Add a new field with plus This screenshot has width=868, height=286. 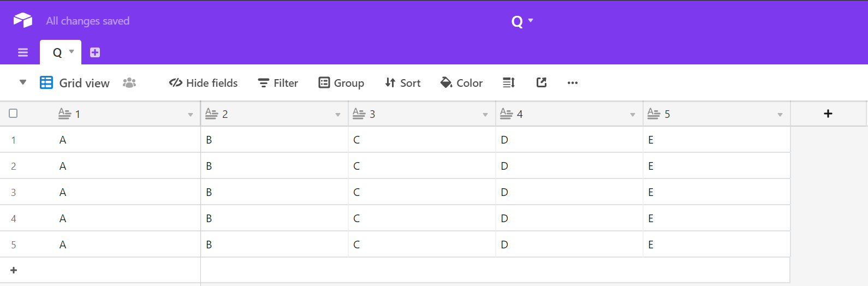pos(828,114)
